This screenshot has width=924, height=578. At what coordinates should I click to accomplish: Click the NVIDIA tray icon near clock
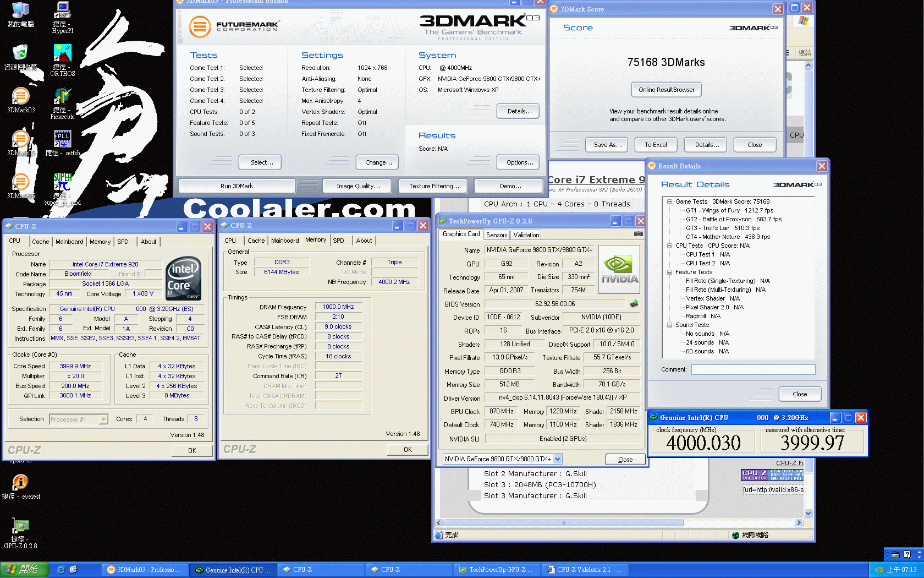879,570
